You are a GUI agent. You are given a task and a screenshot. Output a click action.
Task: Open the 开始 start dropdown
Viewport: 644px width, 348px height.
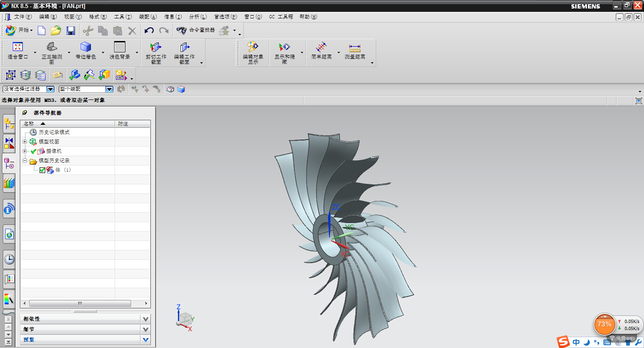19,30
